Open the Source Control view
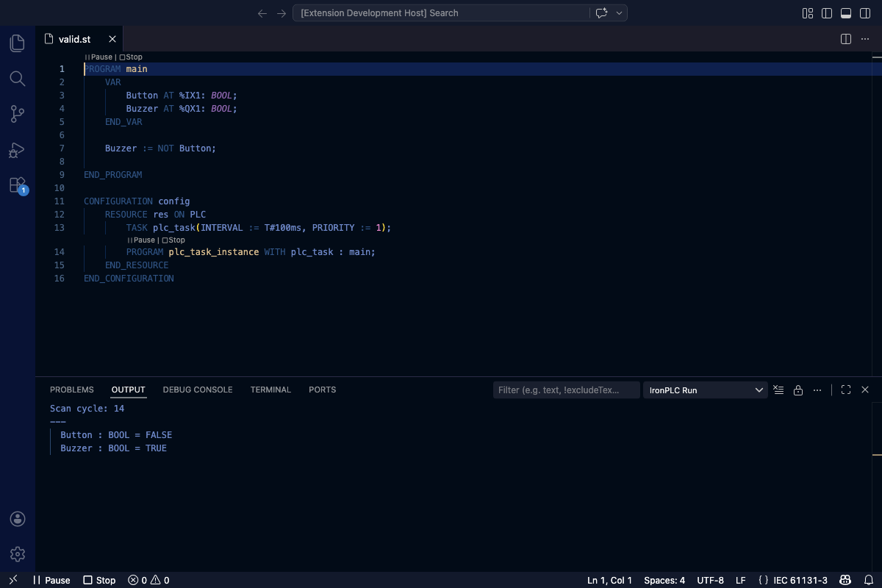882x588 pixels. (18, 114)
